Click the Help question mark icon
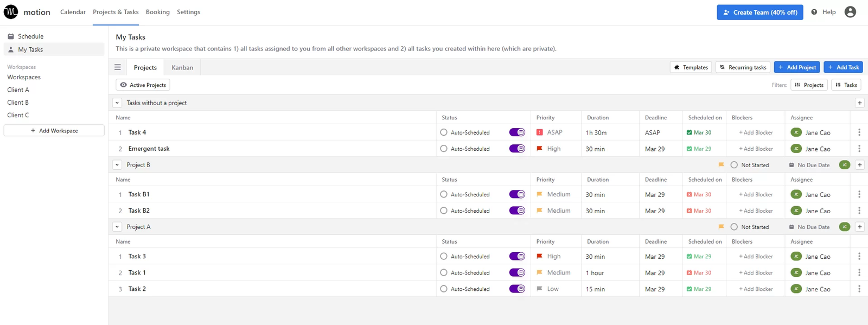Viewport: 868px width, 325px height. coord(814,12)
